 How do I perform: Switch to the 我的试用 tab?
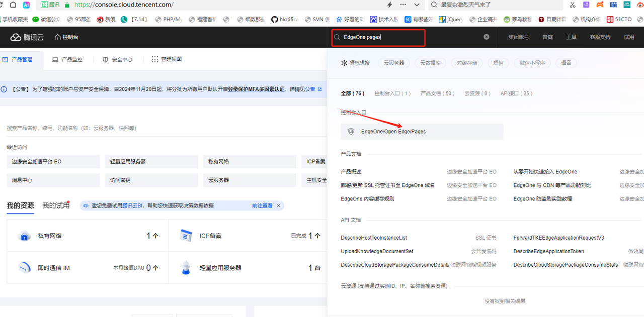[x=55, y=205]
